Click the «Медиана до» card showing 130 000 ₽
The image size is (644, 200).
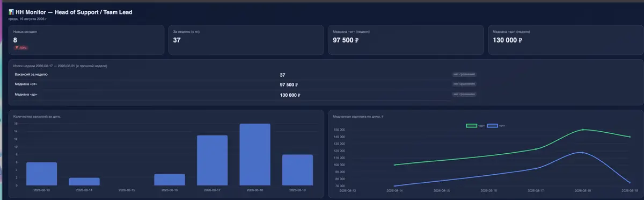pyautogui.click(x=565, y=40)
